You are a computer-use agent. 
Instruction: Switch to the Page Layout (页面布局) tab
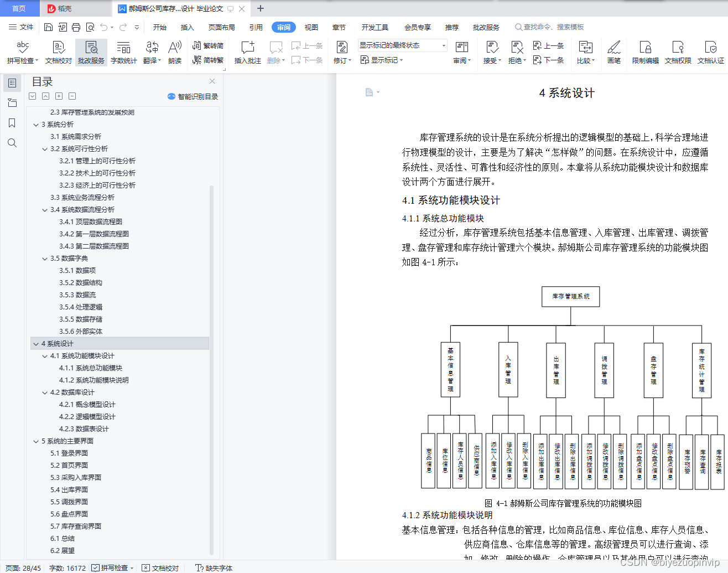pos(222,27)
